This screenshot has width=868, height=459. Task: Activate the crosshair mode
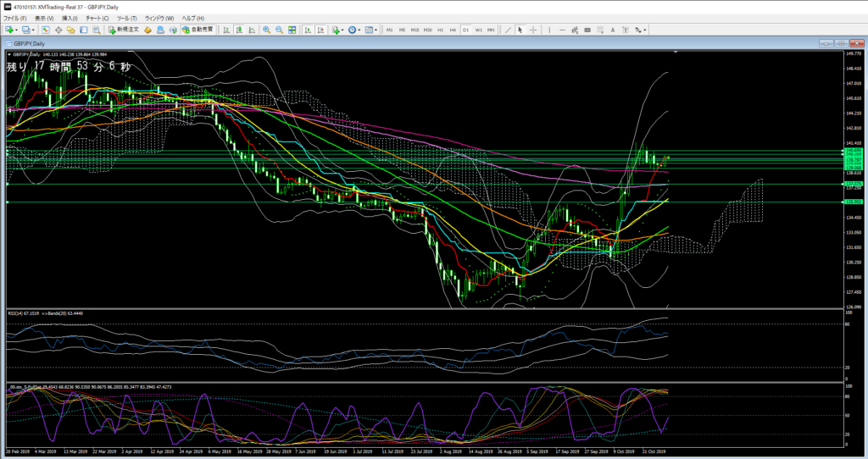(533, 30)
